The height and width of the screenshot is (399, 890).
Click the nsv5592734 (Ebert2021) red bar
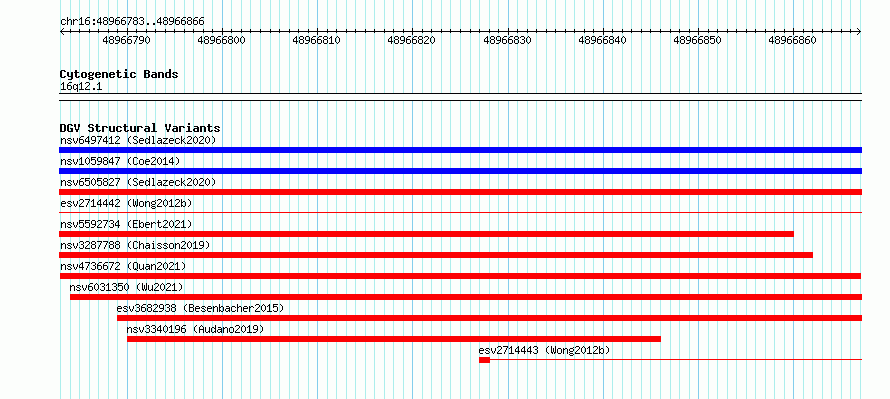pos(426,234)
